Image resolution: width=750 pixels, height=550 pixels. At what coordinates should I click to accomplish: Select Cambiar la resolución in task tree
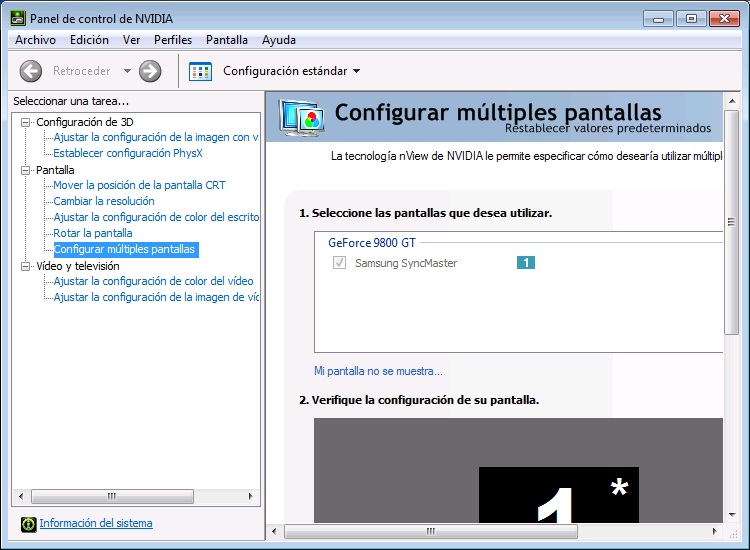point(104,201)
